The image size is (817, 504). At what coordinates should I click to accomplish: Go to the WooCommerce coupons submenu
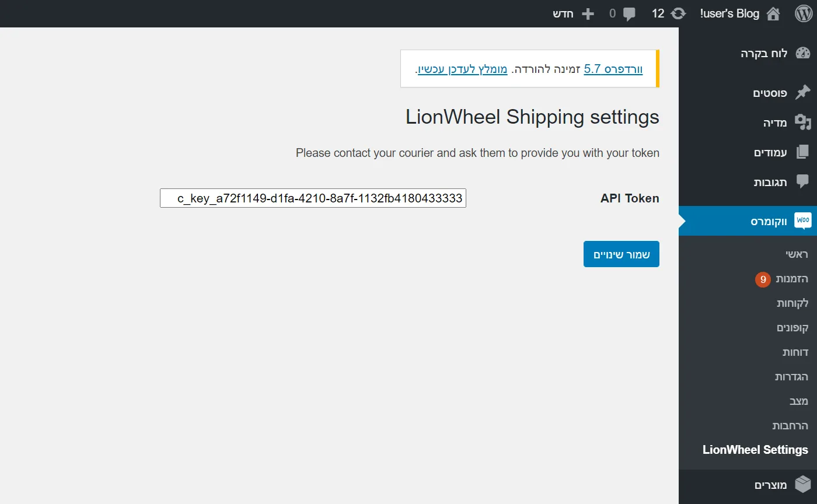coord(792,328)
